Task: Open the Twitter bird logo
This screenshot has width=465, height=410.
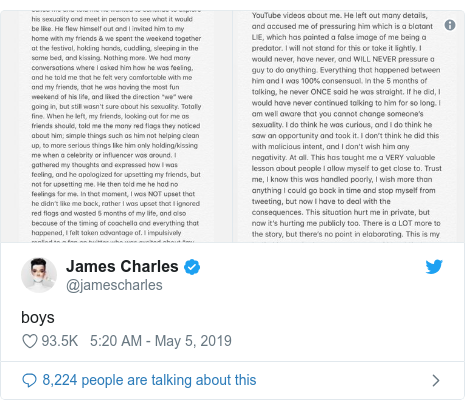Action: [x=434, y=267]
